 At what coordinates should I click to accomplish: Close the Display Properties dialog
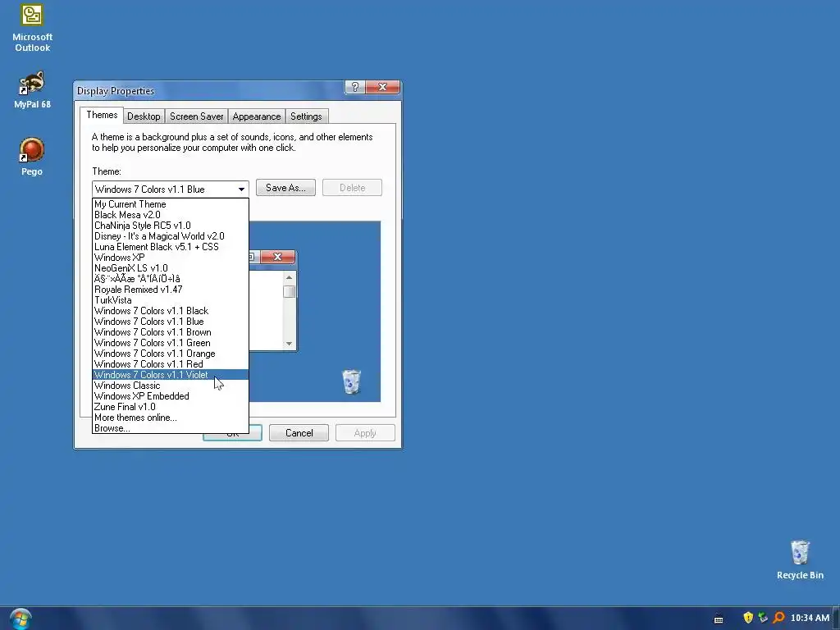(382, 87)
